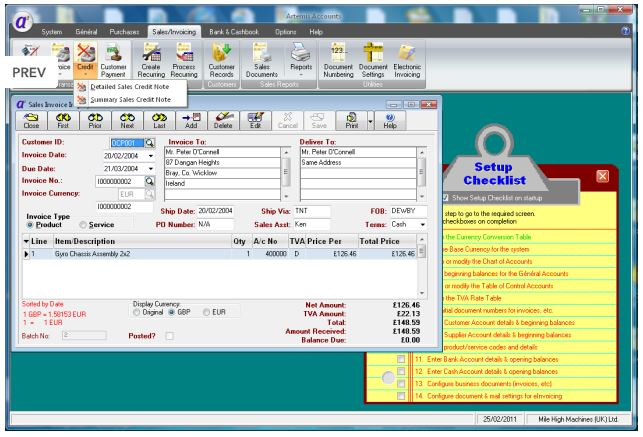Open the System menu tab

tap(52, 32)
